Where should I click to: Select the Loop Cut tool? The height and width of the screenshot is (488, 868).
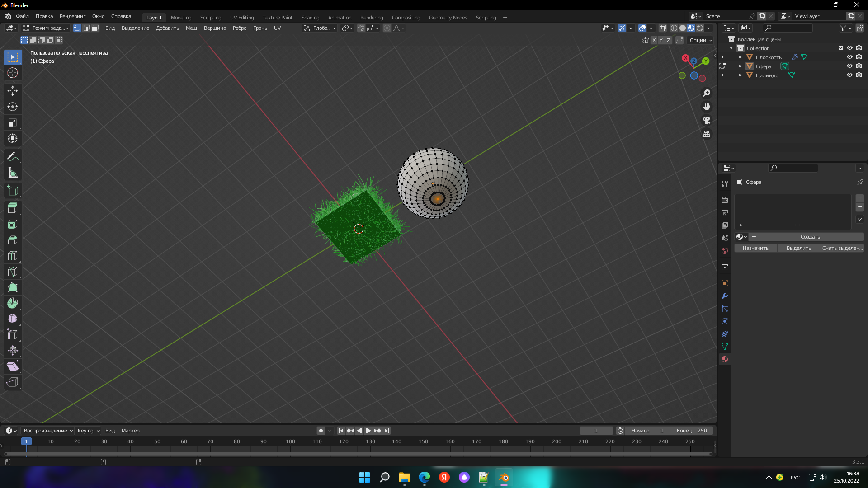pos(13,256)
